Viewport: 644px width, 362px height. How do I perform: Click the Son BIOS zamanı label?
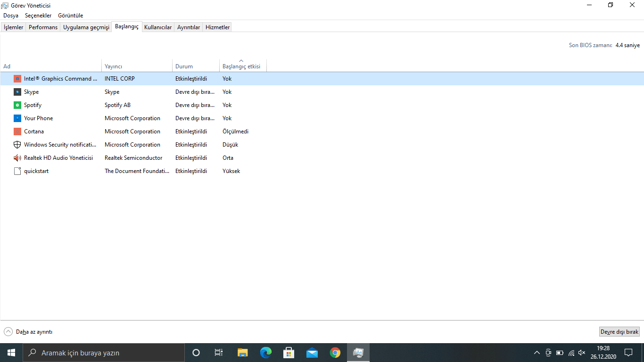click(x=591, y=45)
